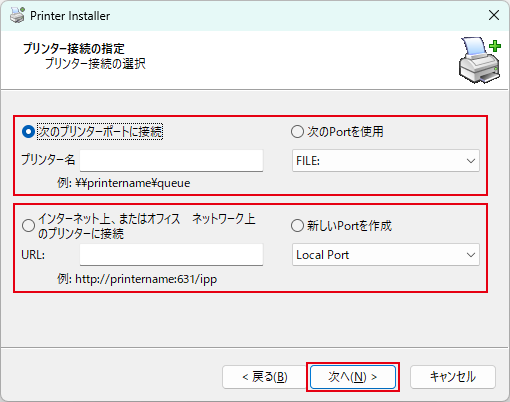Click the 次へ(N) > button
The image size is (510, 402).
pos(353,377)
